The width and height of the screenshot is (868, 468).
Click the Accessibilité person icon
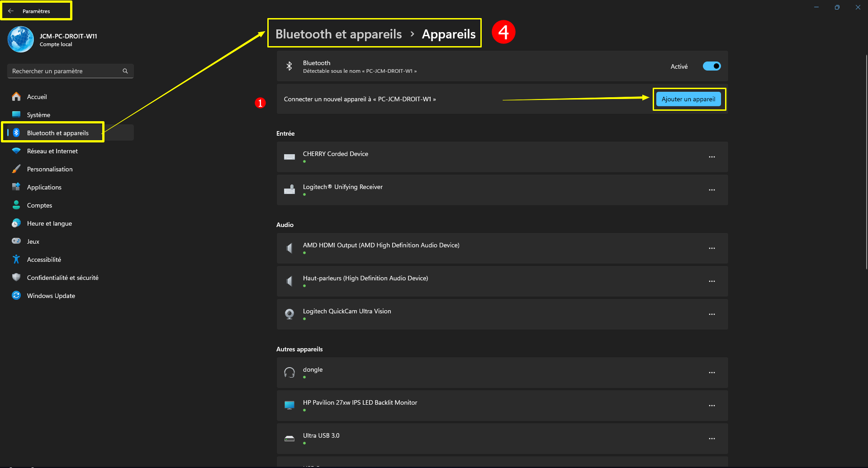click(x=16, y=260)
